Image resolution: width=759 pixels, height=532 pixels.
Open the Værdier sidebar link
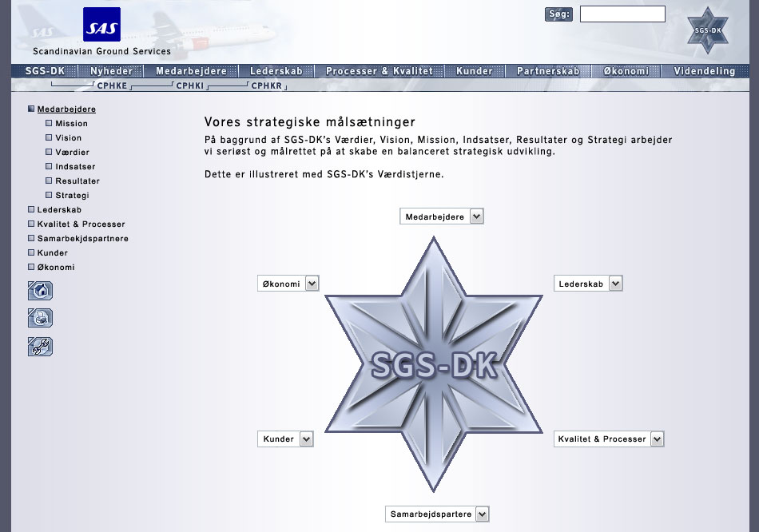[x=72, y=152]
